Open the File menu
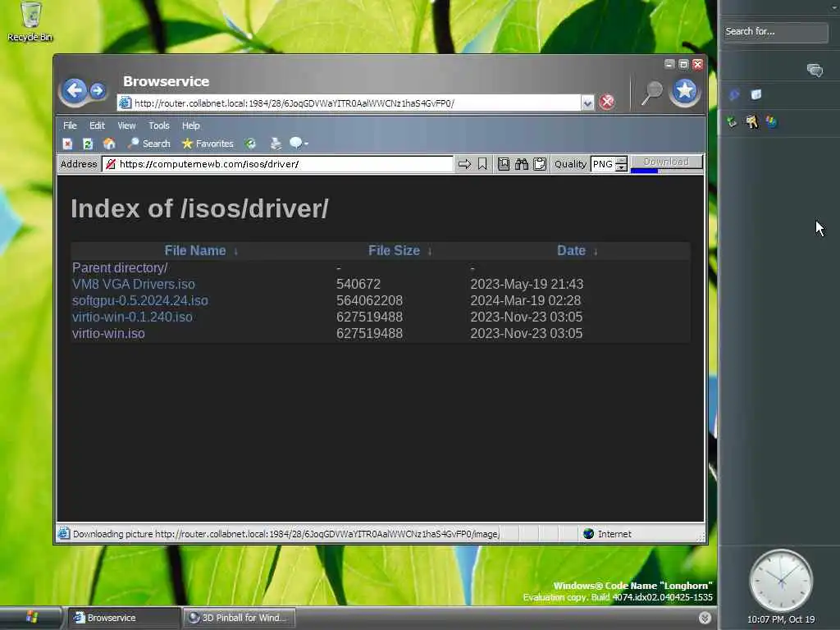840x630 pixels. tap(70, 126)
